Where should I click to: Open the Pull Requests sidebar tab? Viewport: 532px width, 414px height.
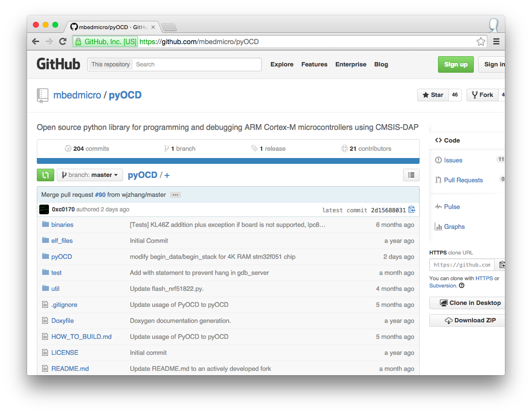click(x=463, y=180)
